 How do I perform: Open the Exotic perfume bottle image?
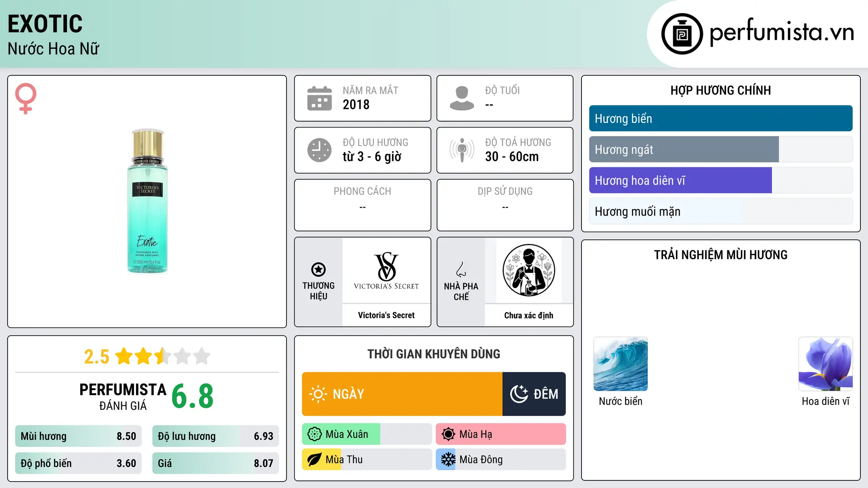tap(147, 201)
